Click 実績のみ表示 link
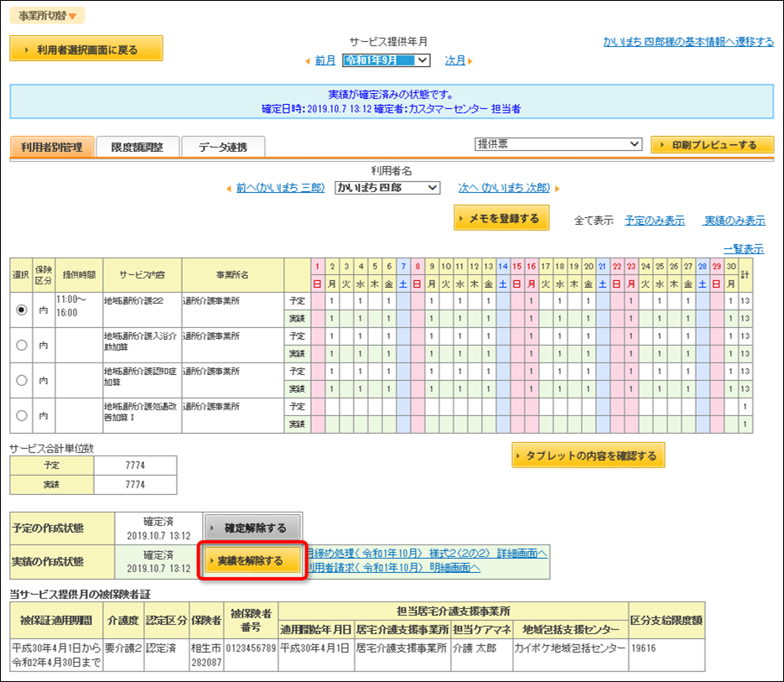The height and width of the screenshot is (682, 784). point(735,221)
